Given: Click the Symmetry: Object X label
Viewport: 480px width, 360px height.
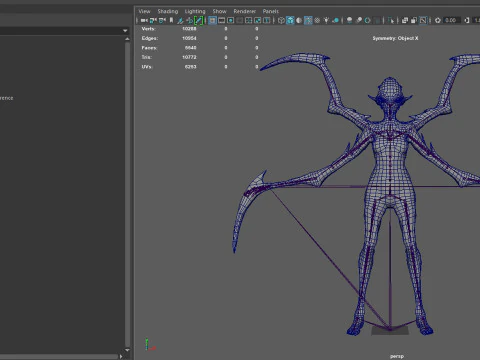Looking at the screenshot, I should (395, 38).
